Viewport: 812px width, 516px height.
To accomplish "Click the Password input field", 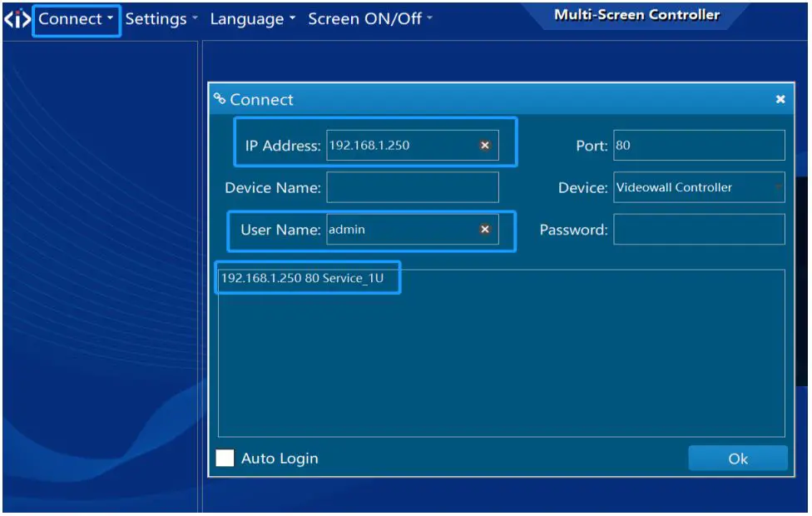I will 699,230.
